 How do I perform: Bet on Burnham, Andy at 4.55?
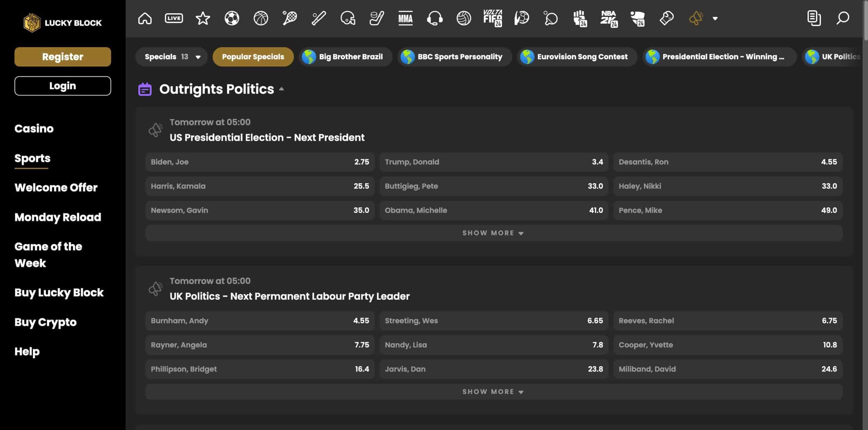click(x=260, y=321)
